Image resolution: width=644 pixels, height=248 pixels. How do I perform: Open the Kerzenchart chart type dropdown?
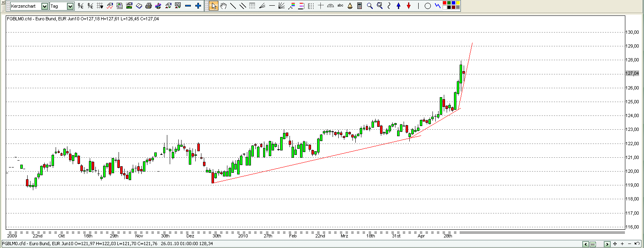point(45,6)
